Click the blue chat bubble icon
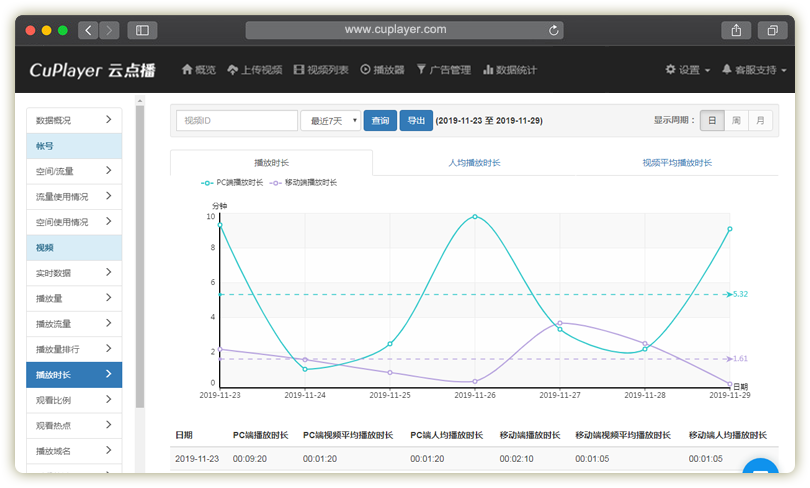 760,474
